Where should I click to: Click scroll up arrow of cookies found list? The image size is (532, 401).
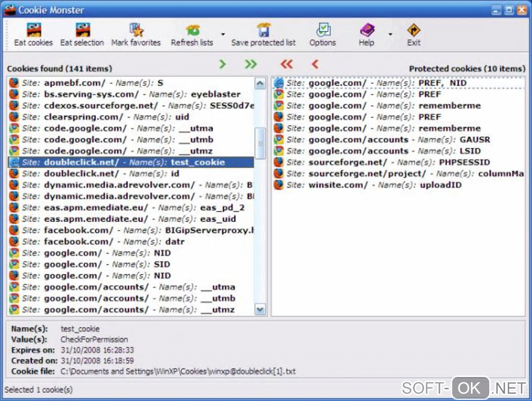click(x=260, y=83)
